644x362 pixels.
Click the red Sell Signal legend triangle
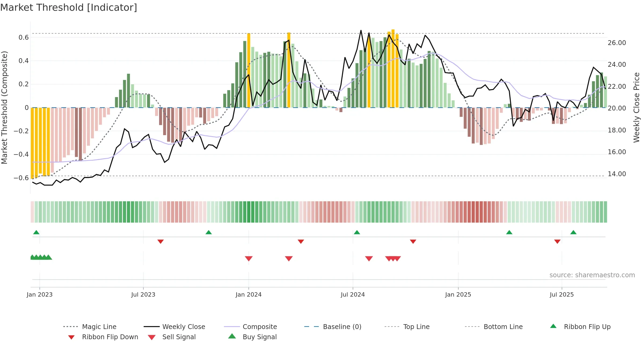[x=152, y=337]
